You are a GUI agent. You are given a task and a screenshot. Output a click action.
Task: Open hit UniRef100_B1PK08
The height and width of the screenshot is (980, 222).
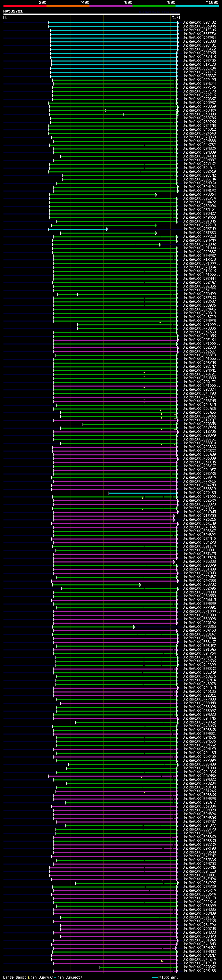(x=199, y=963)
